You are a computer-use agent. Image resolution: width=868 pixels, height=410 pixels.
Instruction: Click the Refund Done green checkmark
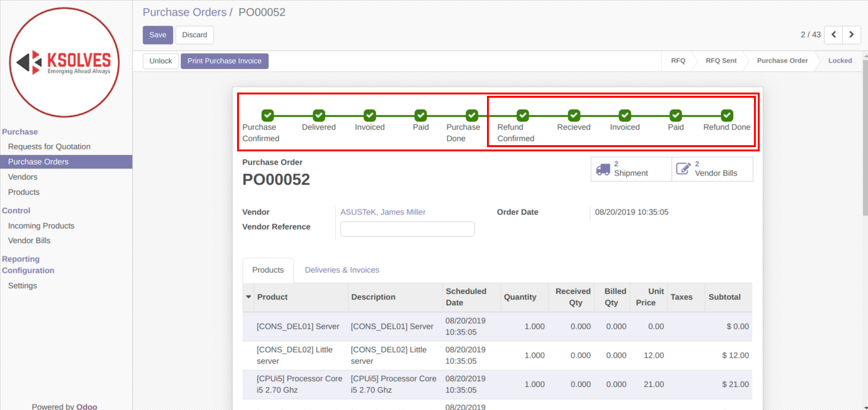tap(726, 115)
